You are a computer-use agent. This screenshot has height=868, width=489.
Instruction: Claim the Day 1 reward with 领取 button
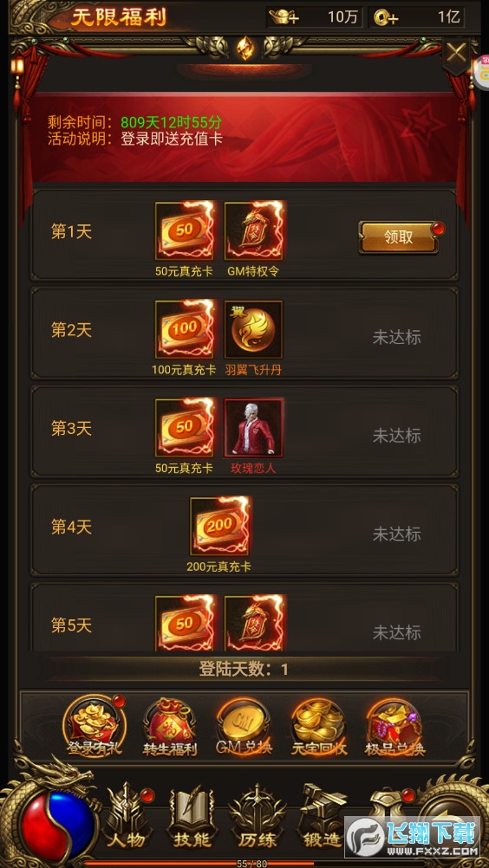[x=399, y=237]
